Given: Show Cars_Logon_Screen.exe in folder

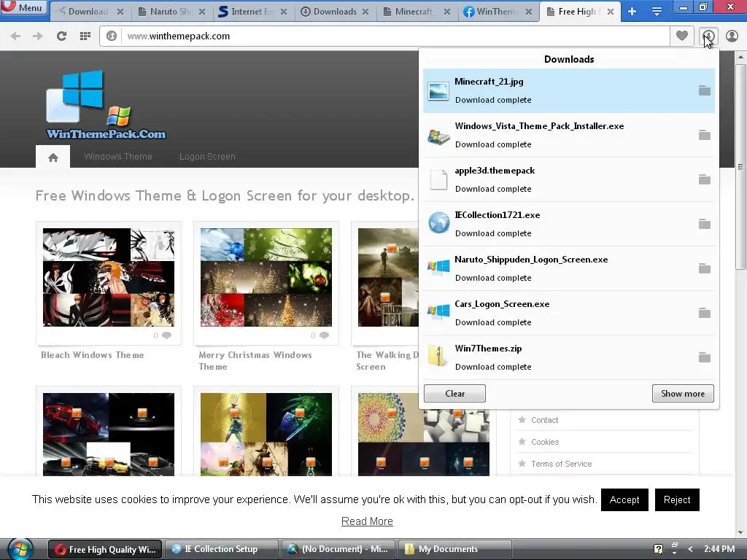Looking at the screenshot, I should 705,313.
